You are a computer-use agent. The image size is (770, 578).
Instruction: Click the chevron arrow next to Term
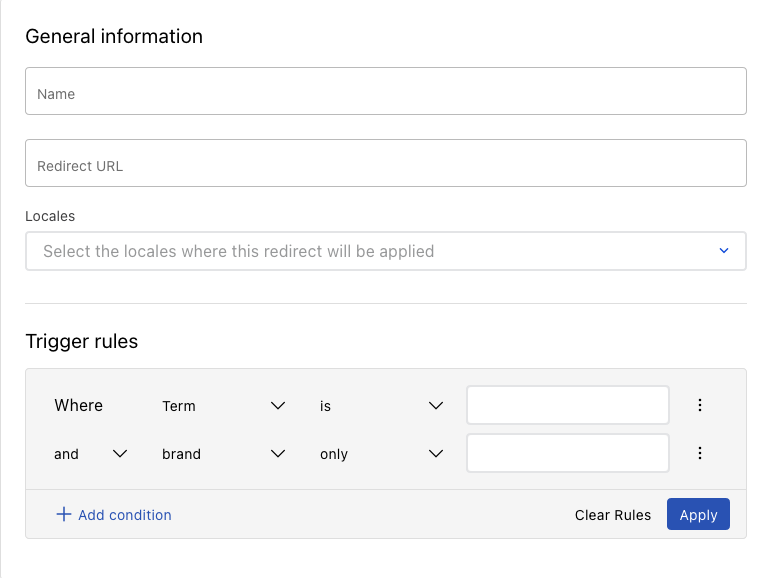point(278,406)
